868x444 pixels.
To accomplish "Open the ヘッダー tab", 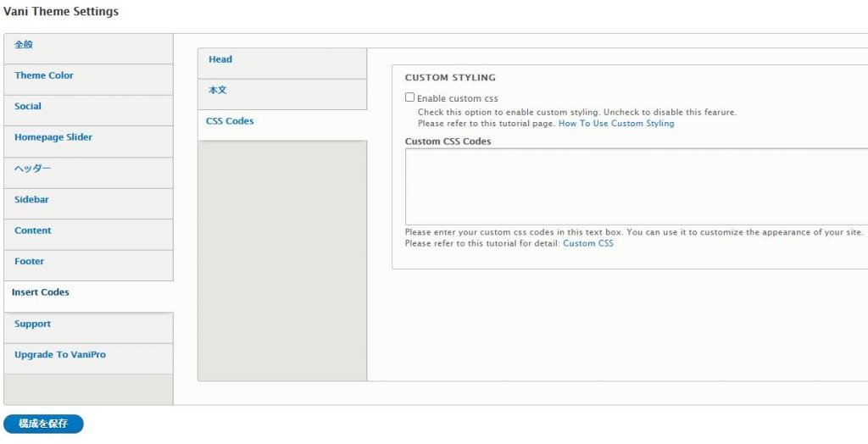I will coord(88,172).
